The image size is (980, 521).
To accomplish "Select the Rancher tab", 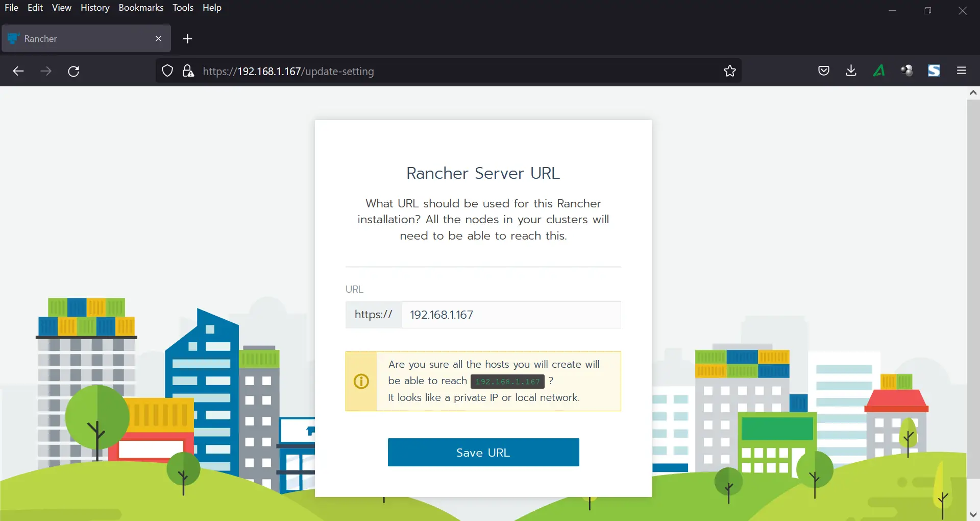I will coord(86,39).
